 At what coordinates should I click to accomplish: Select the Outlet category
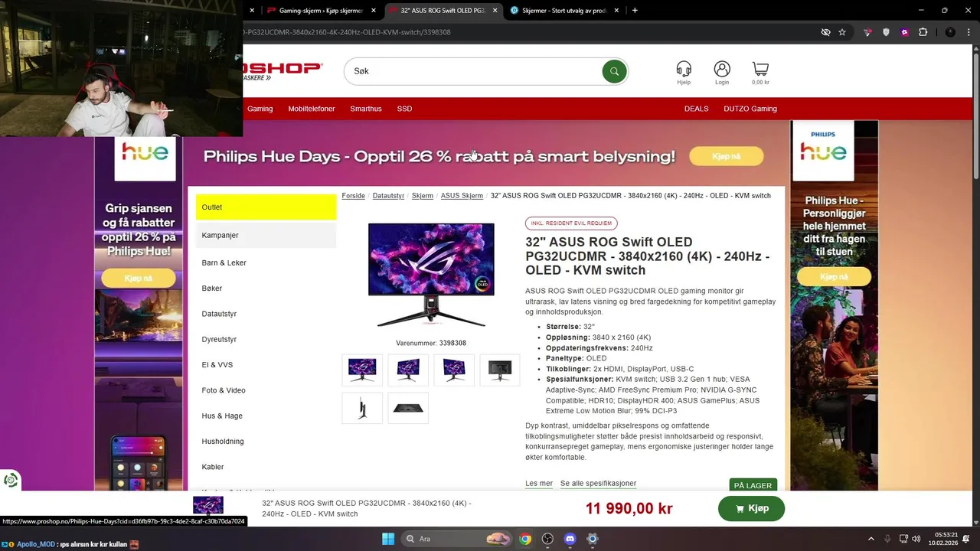click(266, 207)
